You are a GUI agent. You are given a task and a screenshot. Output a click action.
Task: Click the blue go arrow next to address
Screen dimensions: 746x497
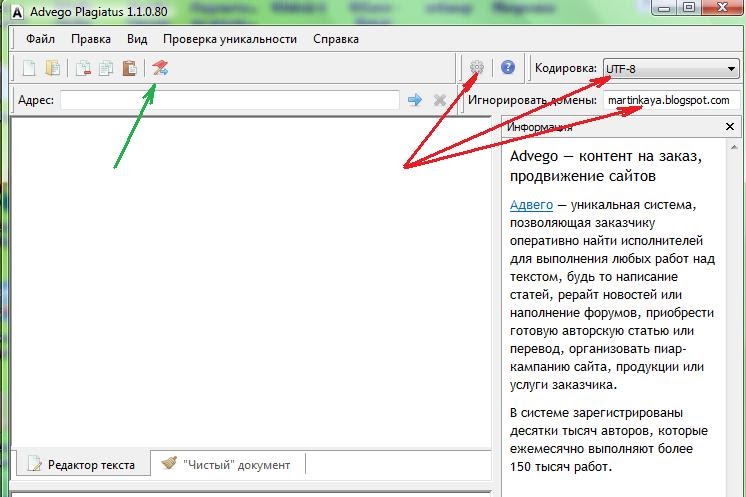click(x=415, y=99)
